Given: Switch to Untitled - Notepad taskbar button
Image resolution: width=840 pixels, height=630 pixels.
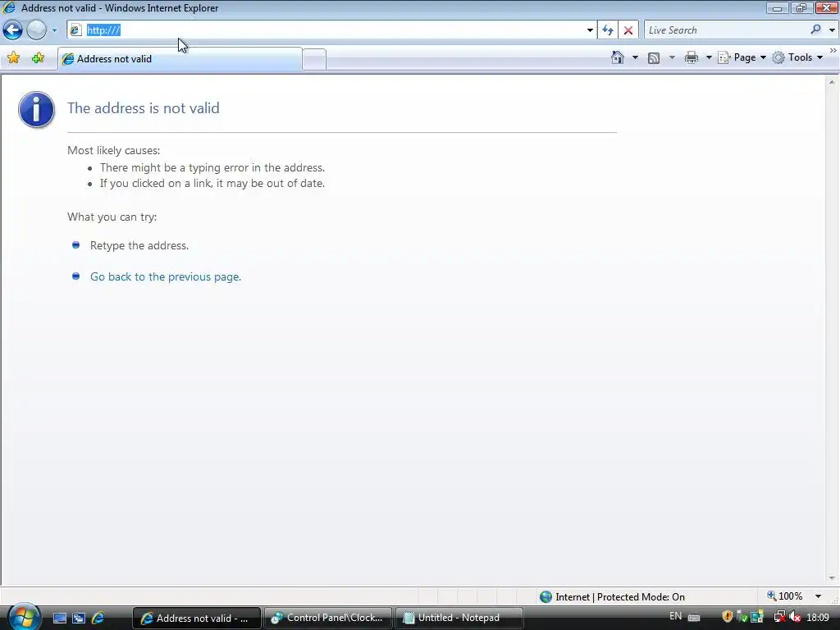Looking at the screenshot, I should [459, 618].
